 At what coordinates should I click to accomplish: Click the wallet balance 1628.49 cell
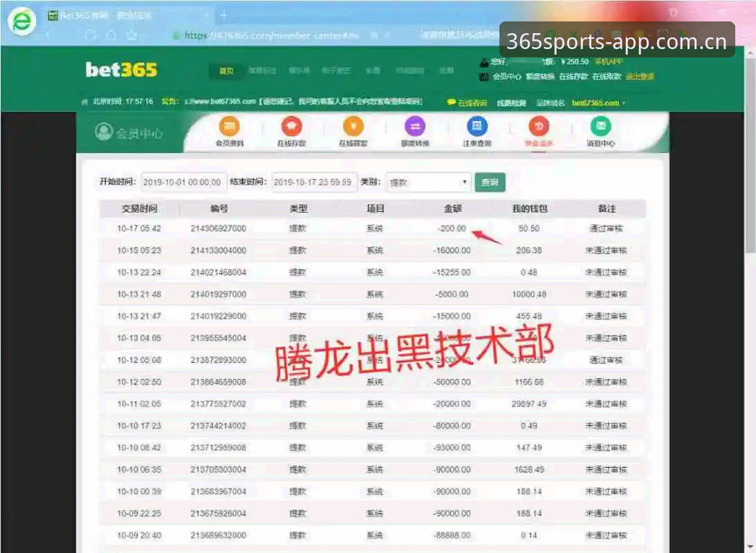click(x=529, y=469)
